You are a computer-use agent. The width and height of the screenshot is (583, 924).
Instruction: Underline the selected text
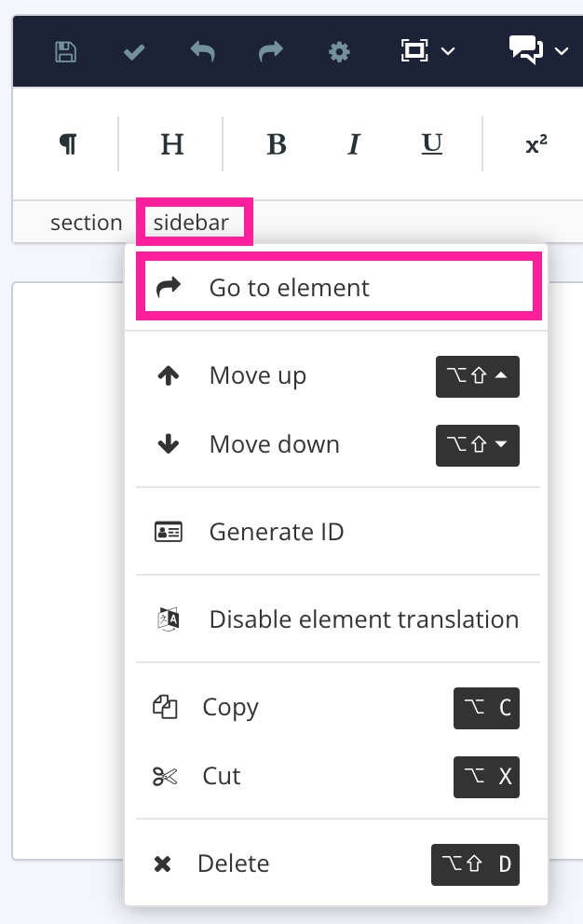[x=430, y=143]
